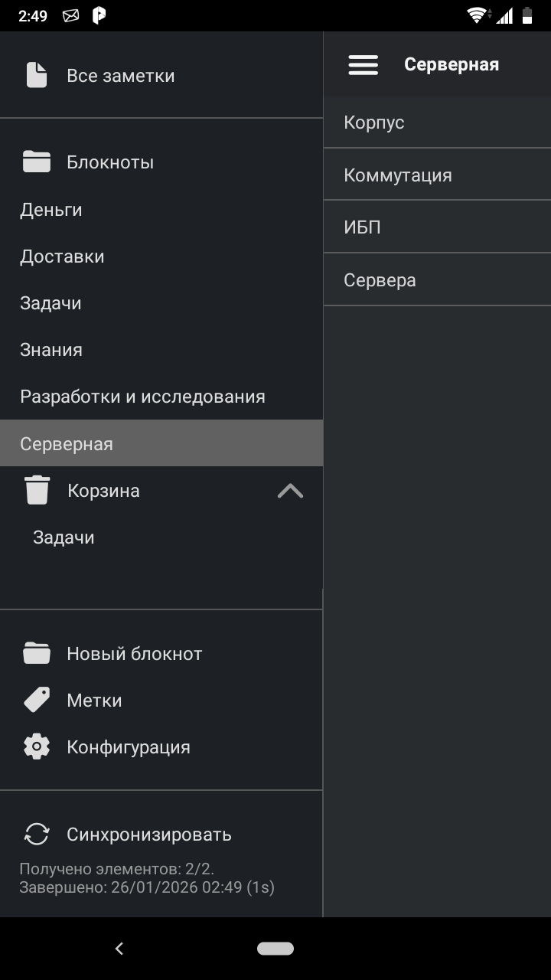Tap the Корзина trash can icon
Screen dimensions: 551x980
coord(37,491)
